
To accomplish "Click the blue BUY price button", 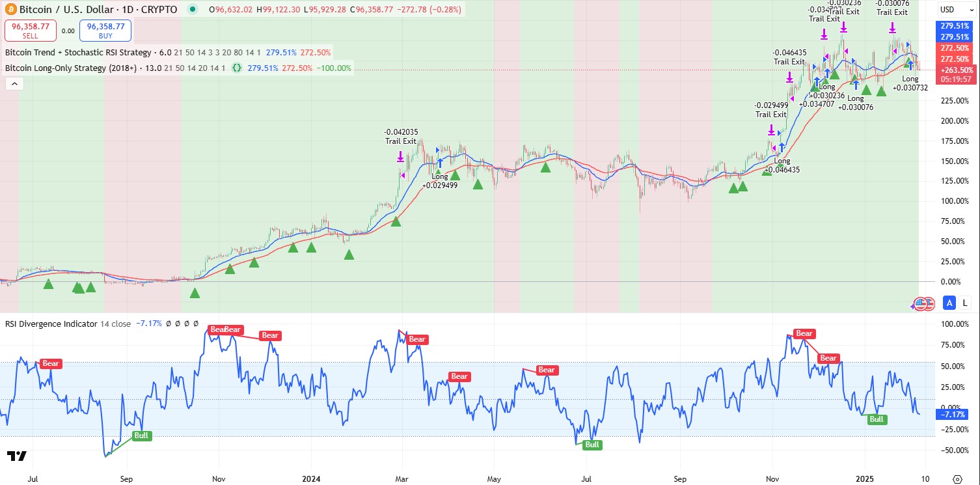I will (105, 31).
